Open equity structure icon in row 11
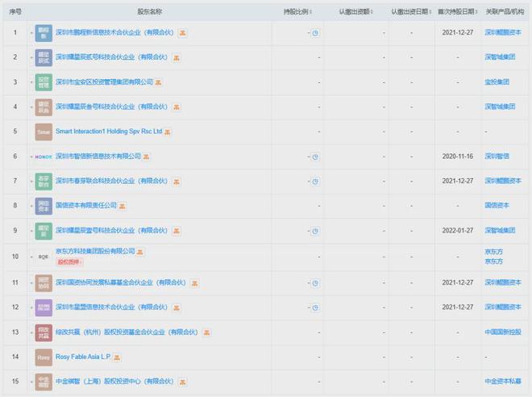 point(195,283)
